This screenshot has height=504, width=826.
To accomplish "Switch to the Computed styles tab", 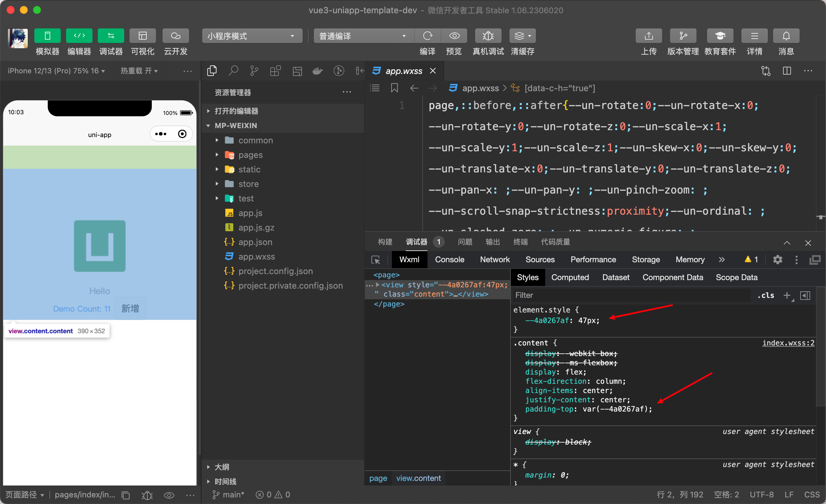I will click(x=570, y=277).
